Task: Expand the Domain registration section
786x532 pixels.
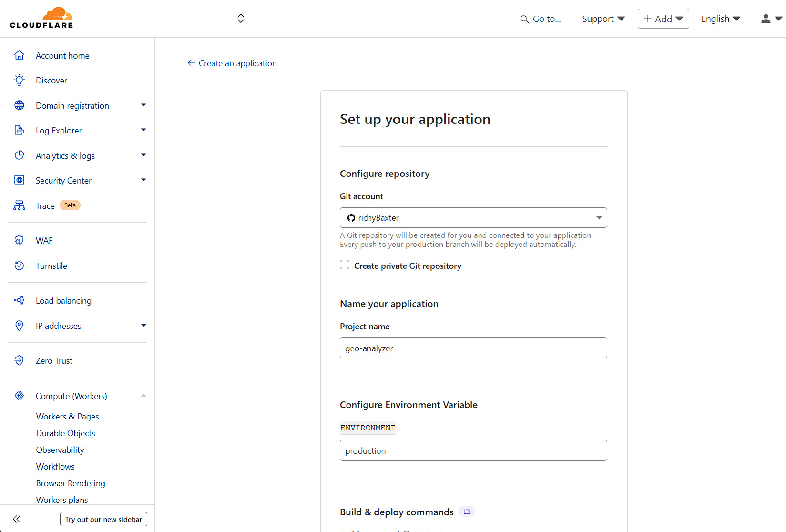Action: click(x=143, y=105)
